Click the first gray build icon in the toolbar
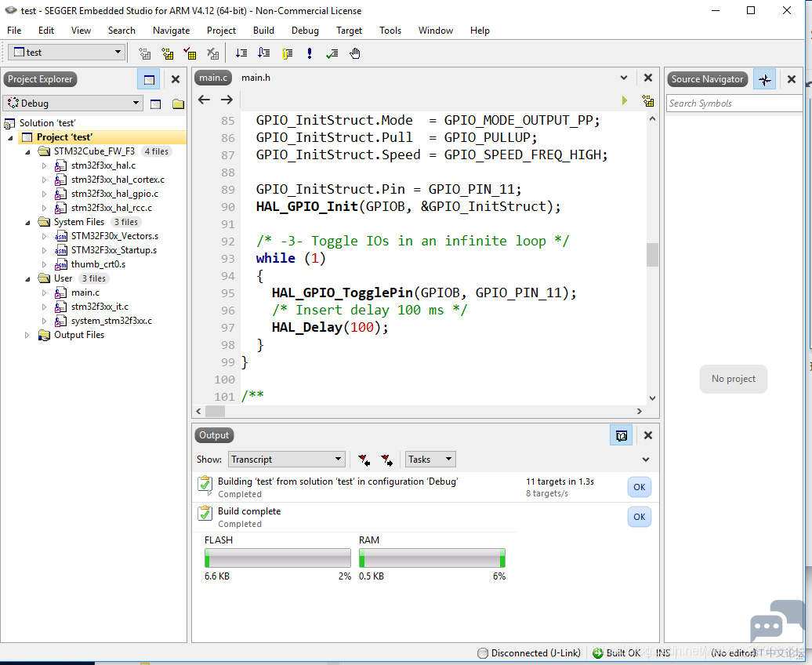The image size is (812, 665). (144, 53)
